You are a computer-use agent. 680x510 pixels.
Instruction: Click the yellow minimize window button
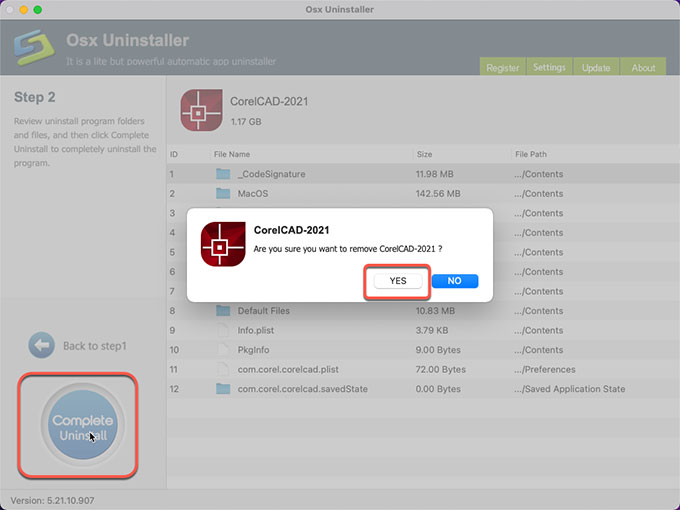click(24, 10)
